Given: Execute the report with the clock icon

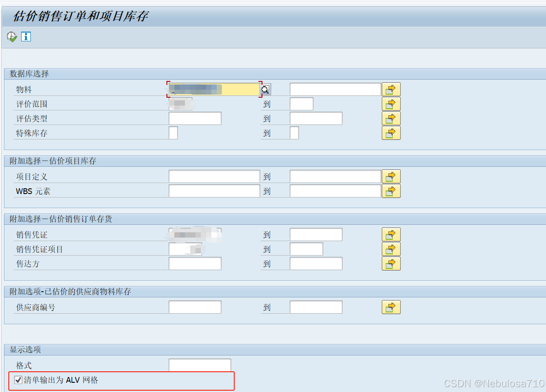Looking at the screenshot, I should coord(11,37).
